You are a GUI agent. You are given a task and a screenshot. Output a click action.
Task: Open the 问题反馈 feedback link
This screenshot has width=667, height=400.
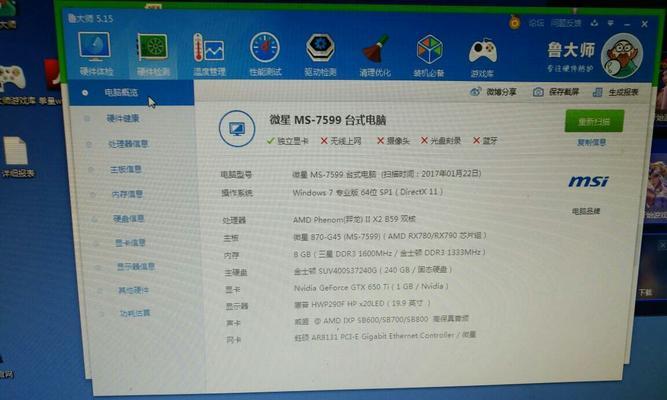(x=566, y=23)
